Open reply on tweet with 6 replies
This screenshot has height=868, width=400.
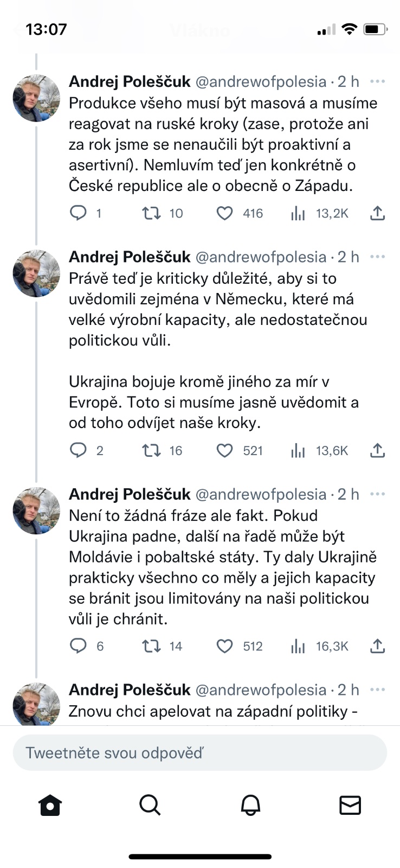pyautogui.click(x=79, y=646)
